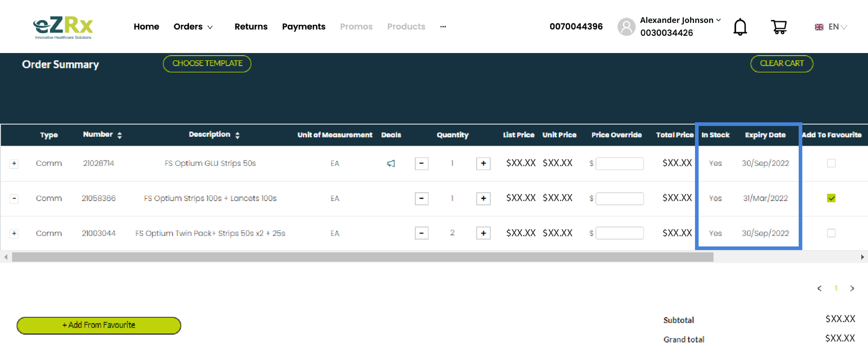Screen dimensions: 868x354
Task: Click the Add To Favourite column header
Action: click(x=831, y=135)
